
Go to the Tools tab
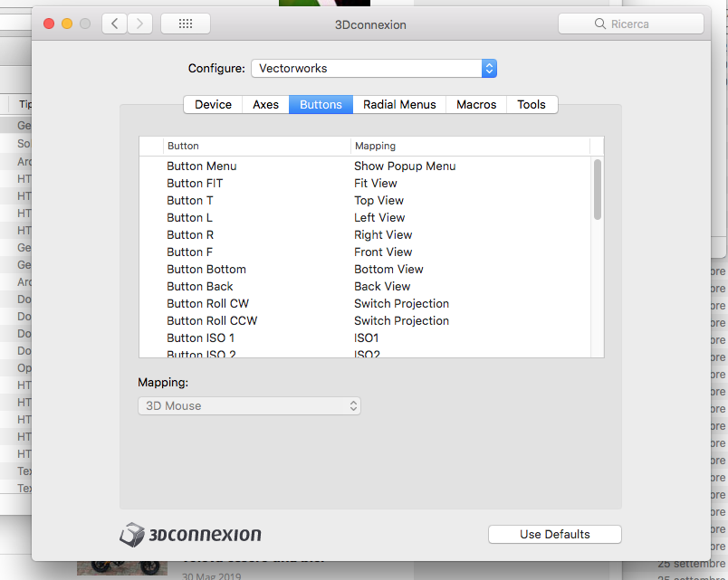point(532,105)
